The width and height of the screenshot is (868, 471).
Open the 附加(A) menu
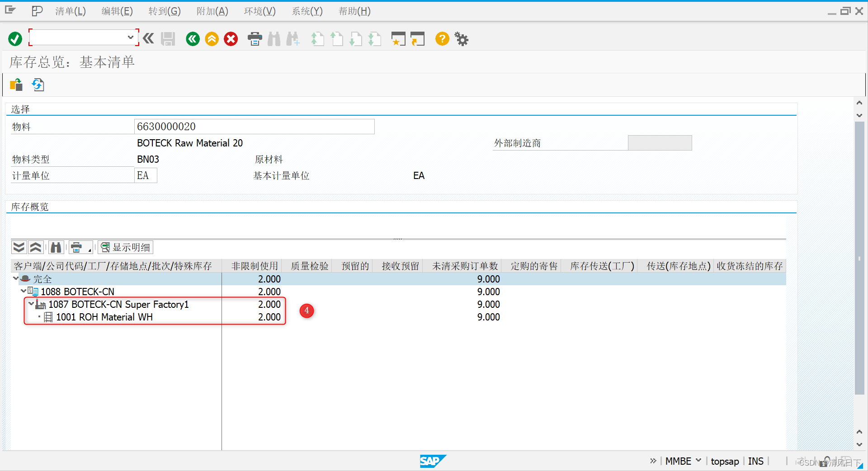pyautogui.click(x=212, y=11)
